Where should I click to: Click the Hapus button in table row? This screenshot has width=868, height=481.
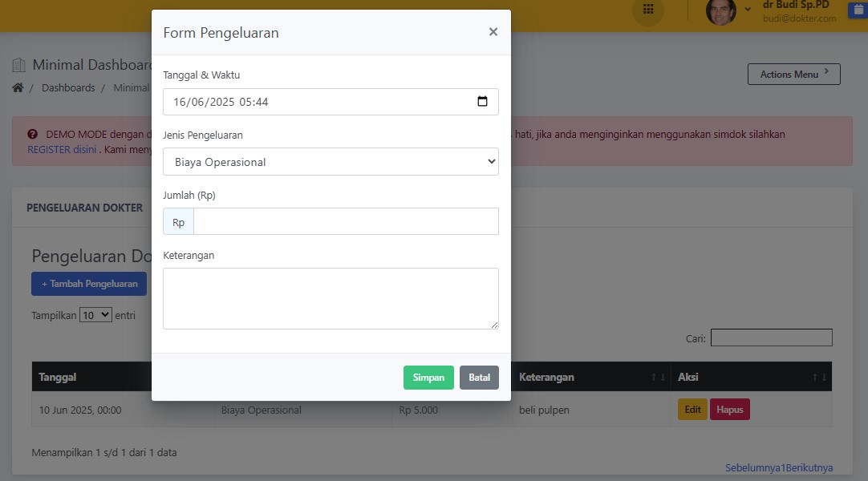point(729,410)
